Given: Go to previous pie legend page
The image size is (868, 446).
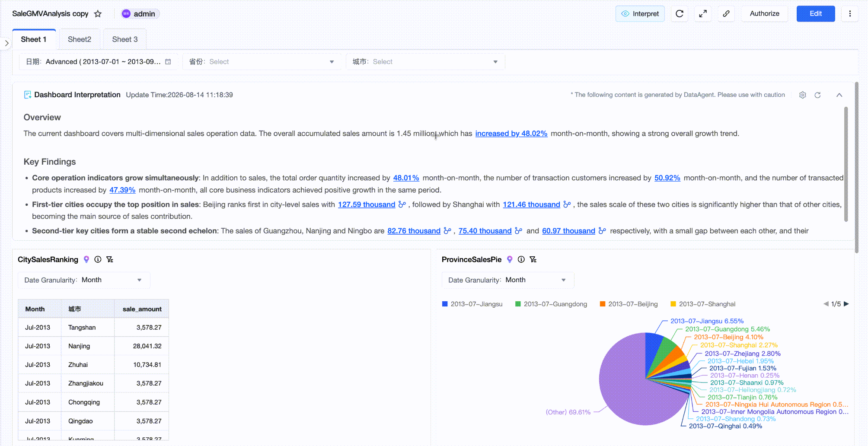Looking at the screenshot, I should pyautogui.click(x=826, y=304).
